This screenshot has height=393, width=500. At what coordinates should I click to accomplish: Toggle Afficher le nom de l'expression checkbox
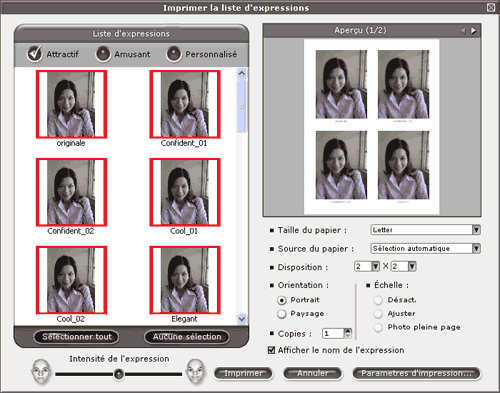(x=272, y=350)
